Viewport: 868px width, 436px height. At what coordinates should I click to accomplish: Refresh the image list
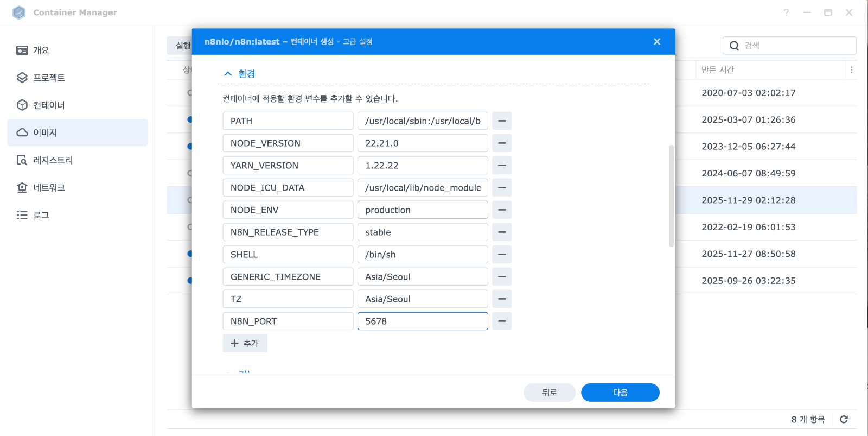tap(844, 419)
